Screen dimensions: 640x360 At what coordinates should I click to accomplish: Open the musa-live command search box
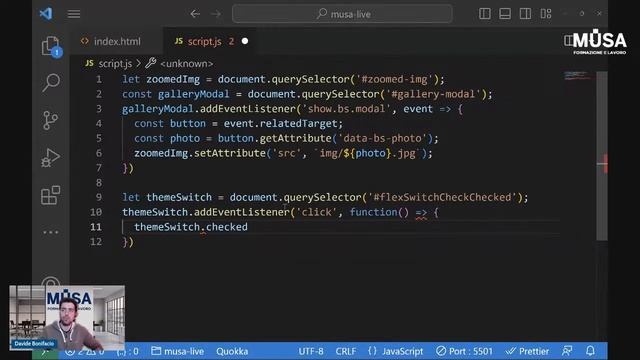coord(342,14)
